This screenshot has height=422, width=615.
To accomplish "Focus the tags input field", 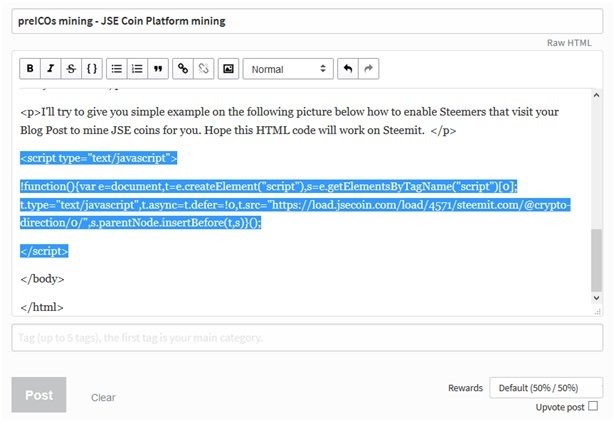I will click(307, 338).
